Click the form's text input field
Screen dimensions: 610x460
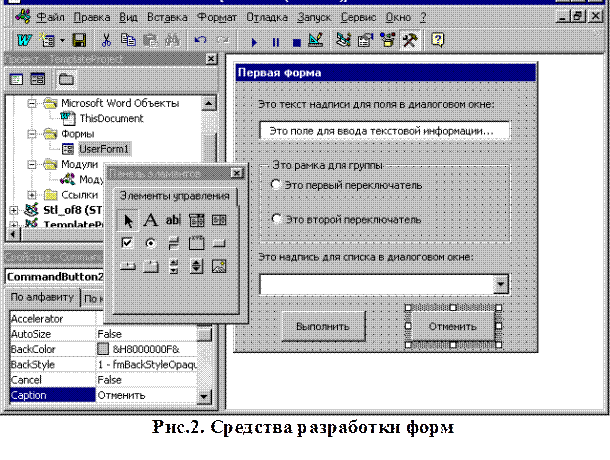tap(384, 131)
